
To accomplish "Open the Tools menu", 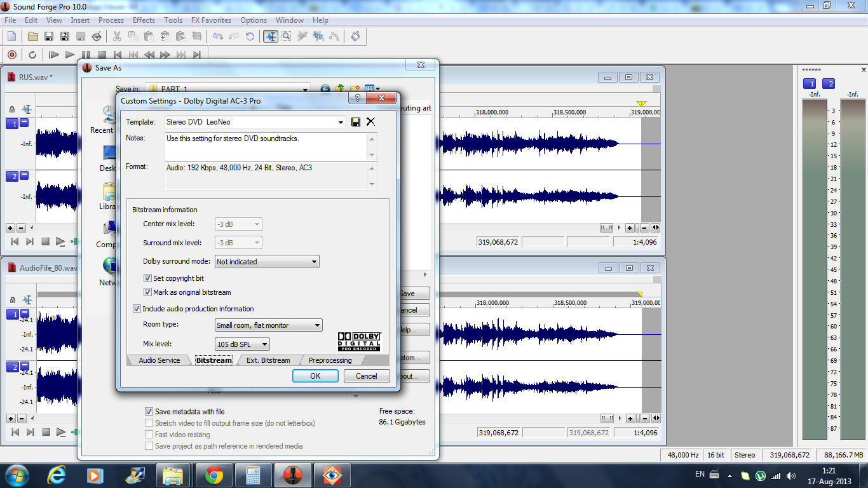I will [x=173, y=20].
